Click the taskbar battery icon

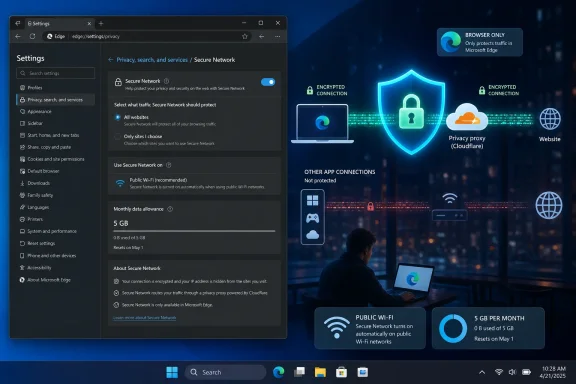[x=526, y=372]
